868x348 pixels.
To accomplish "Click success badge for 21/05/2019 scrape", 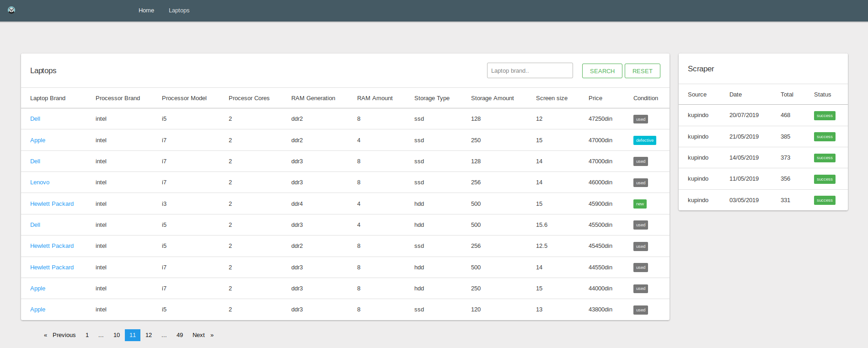I will 825,137.
